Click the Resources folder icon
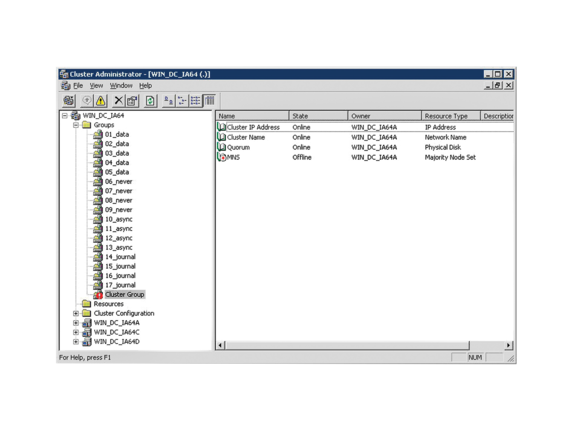Screen dimensions: 573x430 click(x=87, y=304)
